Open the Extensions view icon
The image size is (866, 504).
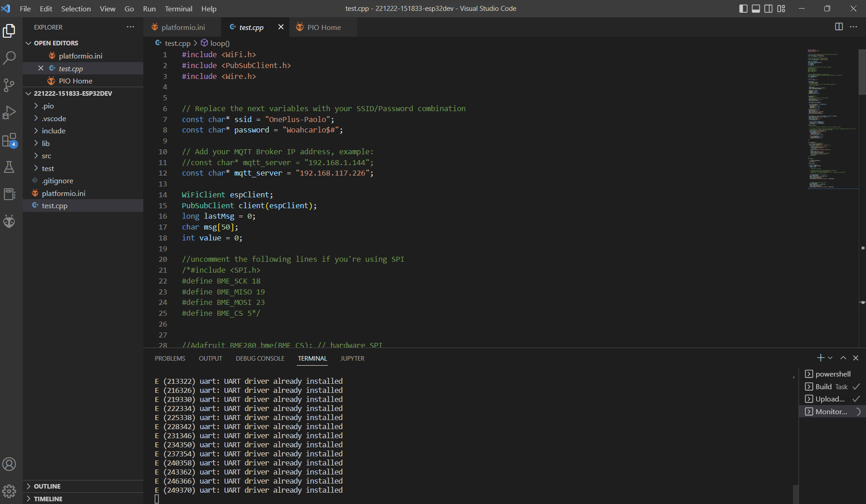[10, 140]
